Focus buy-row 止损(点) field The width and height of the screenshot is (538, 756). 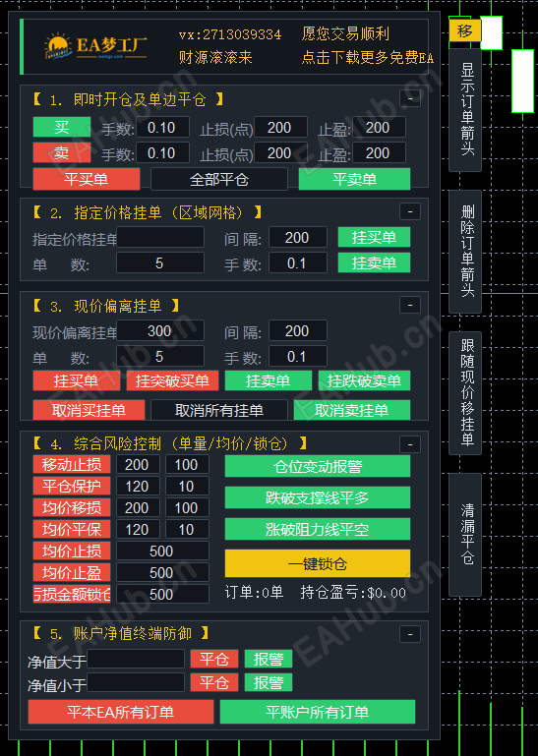tap(280, 127)
